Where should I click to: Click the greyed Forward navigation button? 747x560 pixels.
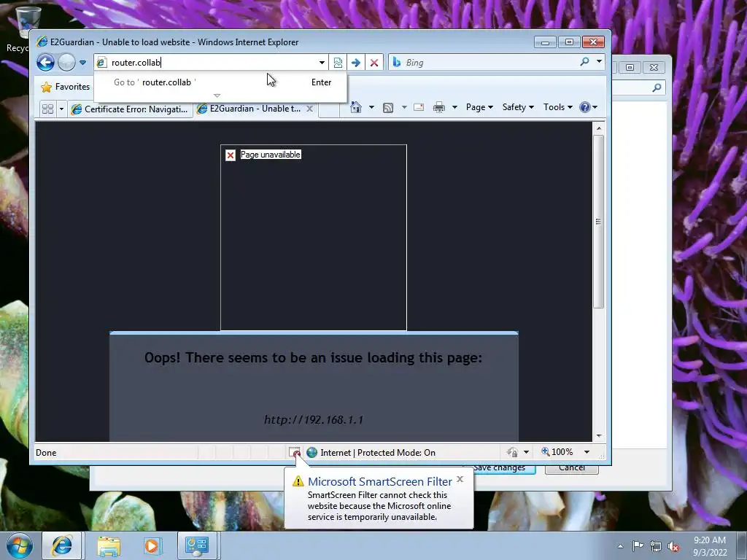coord(66,63)
